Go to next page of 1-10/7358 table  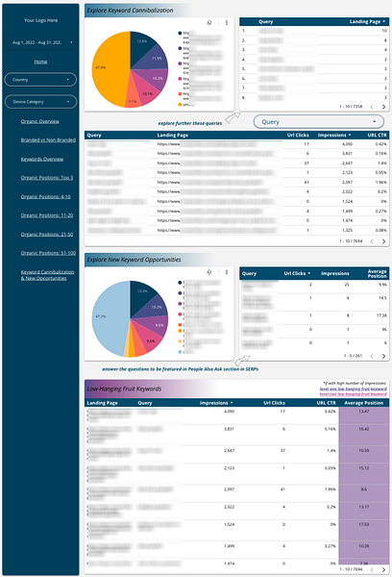click(383, 107)
